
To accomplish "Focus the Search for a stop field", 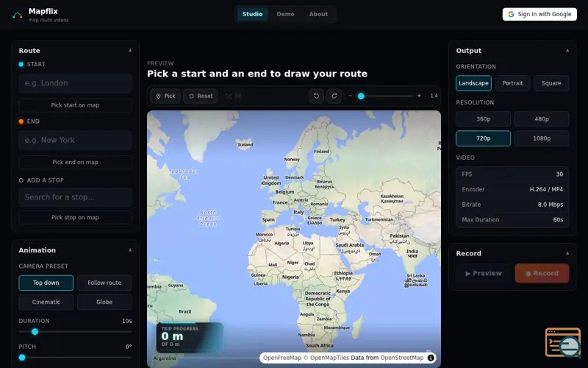I will point(76,197).
